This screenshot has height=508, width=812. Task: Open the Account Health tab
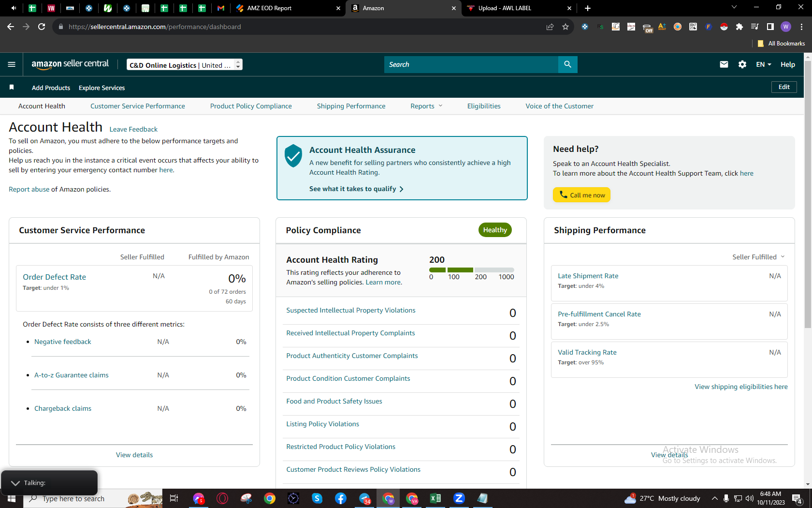click(x=42, y=106)
